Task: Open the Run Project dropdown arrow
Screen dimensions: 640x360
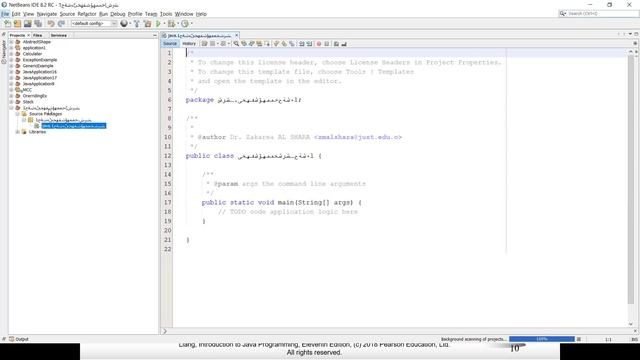Action: coord(164,24)
